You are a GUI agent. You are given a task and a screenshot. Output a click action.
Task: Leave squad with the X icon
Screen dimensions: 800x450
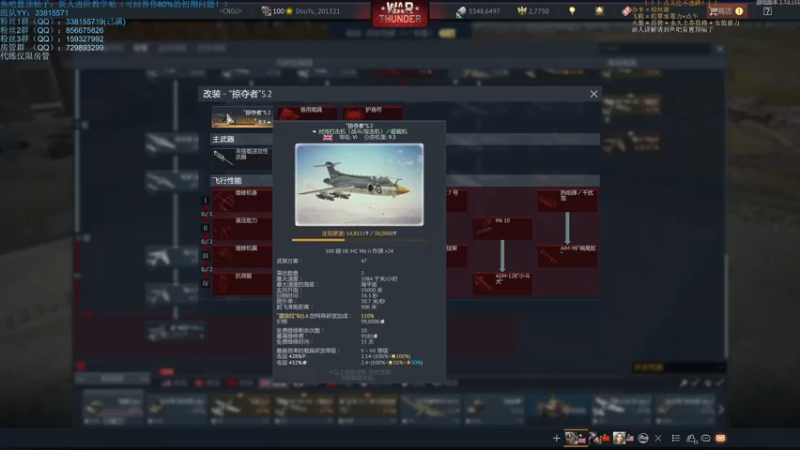point(658,438)
